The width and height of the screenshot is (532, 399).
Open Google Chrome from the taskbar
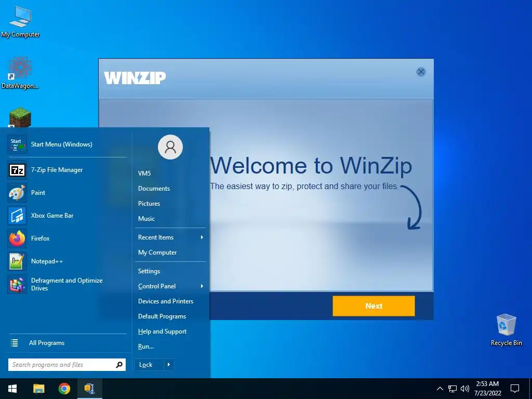64,389
